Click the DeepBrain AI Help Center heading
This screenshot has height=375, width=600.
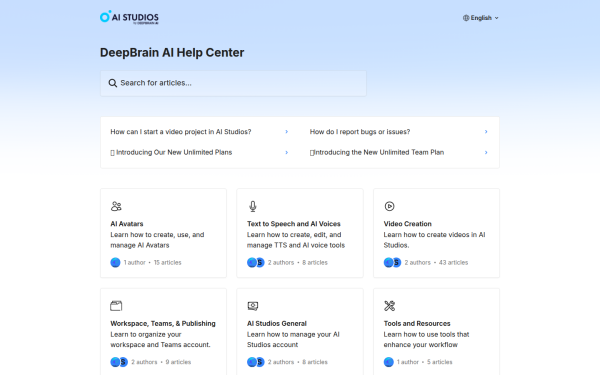(172, 52)
